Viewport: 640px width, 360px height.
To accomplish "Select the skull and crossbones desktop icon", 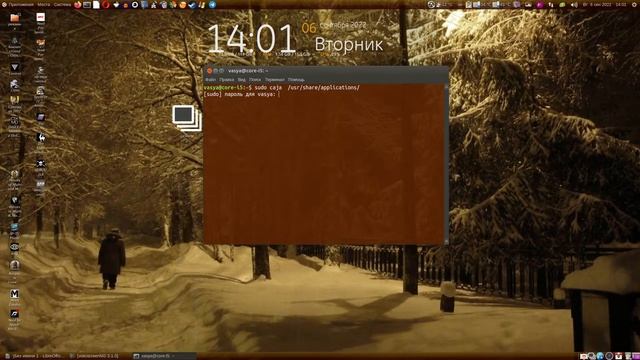I will pyautogui.click(x=40, y=164).
